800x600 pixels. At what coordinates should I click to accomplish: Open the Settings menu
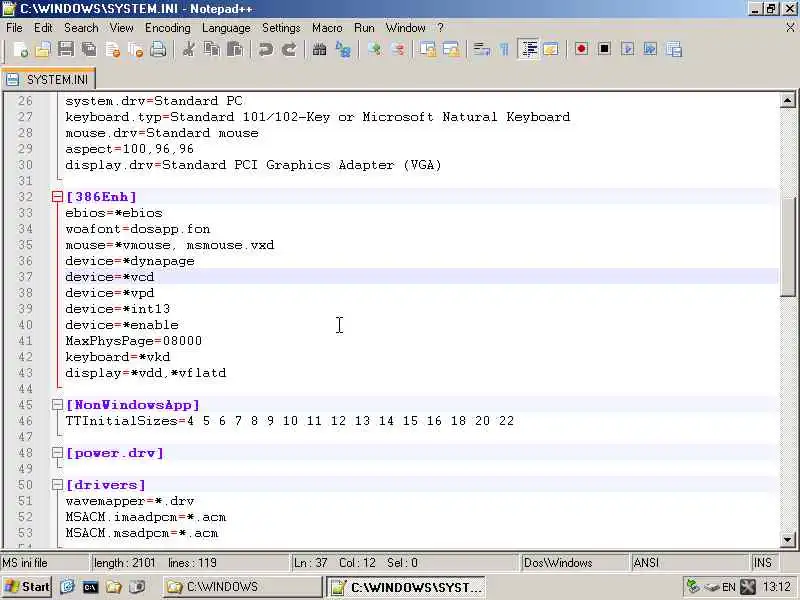coord(281,28)
